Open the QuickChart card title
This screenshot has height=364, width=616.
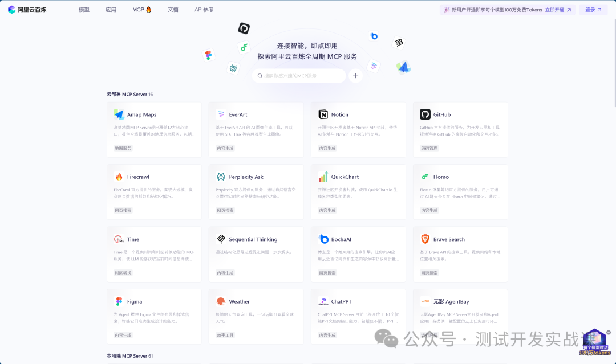pyautogui.click(x=345, y=177)
